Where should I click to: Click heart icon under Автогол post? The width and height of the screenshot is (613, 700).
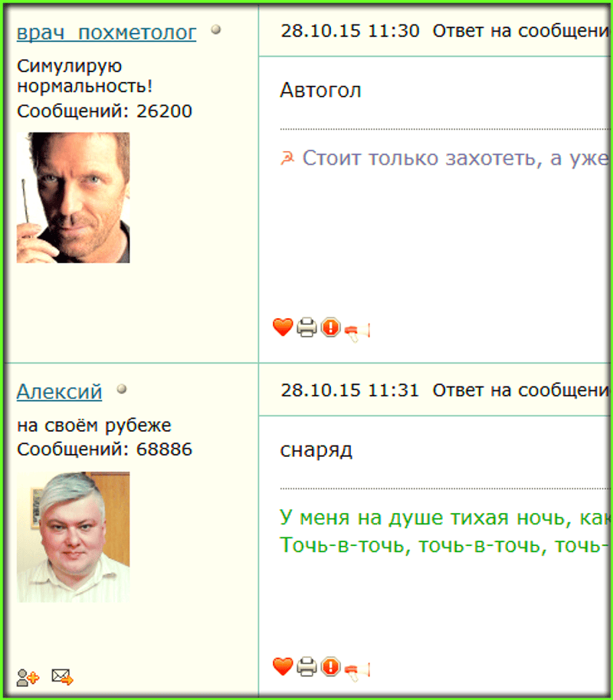[283, 327]
